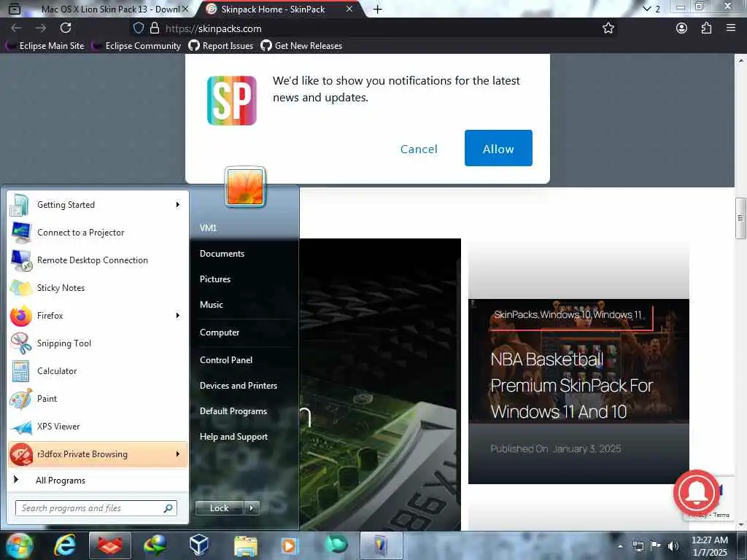Expand the Getting Started submenu arrow

[x=178, y=205]
